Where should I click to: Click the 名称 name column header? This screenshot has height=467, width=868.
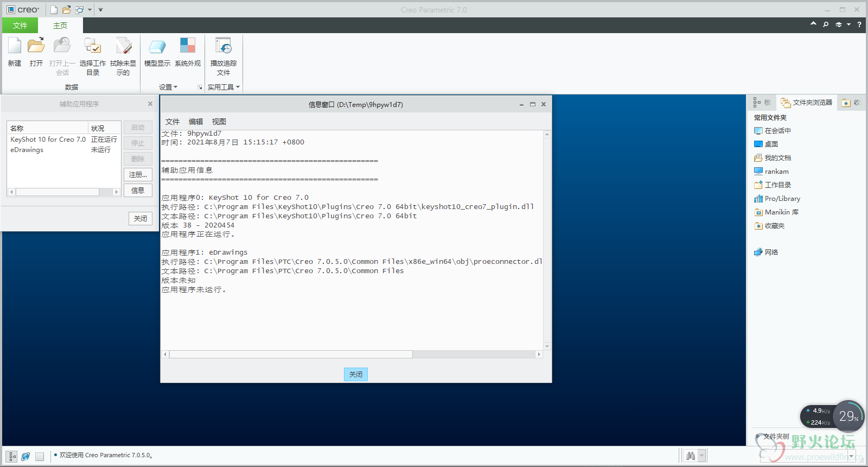pyautogui.click(x=48, y=128)
